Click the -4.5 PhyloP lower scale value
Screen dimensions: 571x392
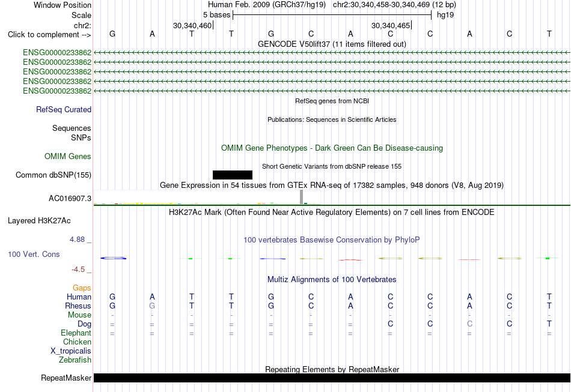tap(78, 269)
